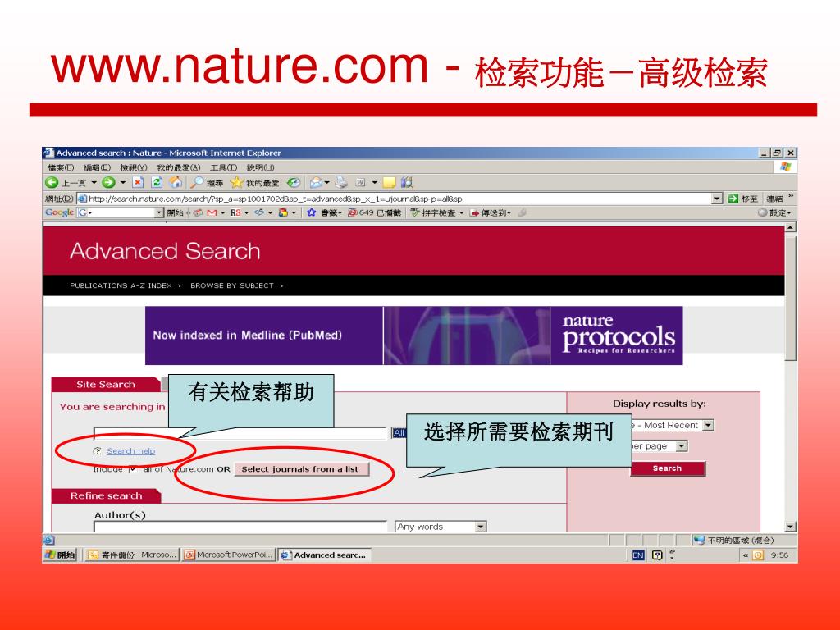Switch to the 寄件備份 Outlook taskbar window
The width and height of the screenshot is (840, 630).
[x=132, y=555]
